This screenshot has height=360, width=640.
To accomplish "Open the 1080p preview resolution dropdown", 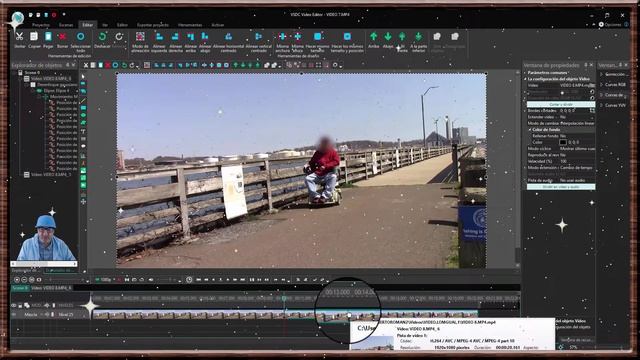I will (105, 280).
